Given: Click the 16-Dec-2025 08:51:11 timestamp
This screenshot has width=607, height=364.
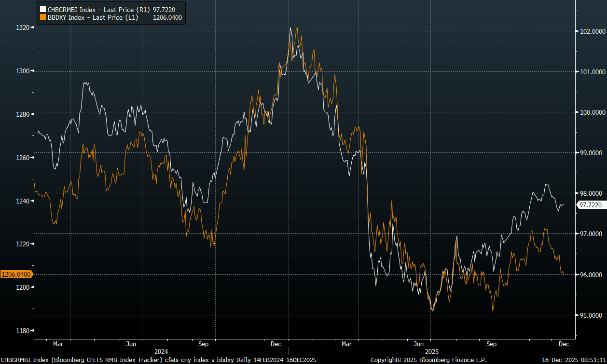Looking at the screenshot, I should (574, 360).
